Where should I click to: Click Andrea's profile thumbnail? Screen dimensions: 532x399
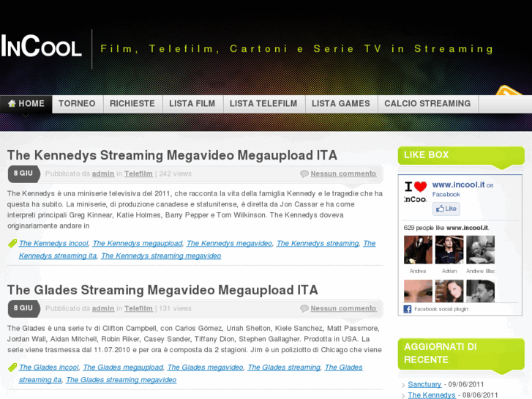pos(418,250)
